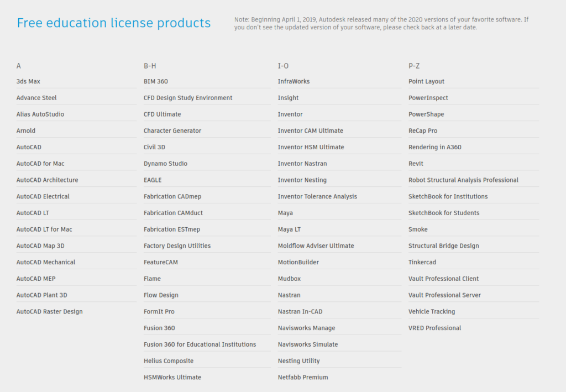
Task: Open AutoCAD Raster Design
Action: 49,311
